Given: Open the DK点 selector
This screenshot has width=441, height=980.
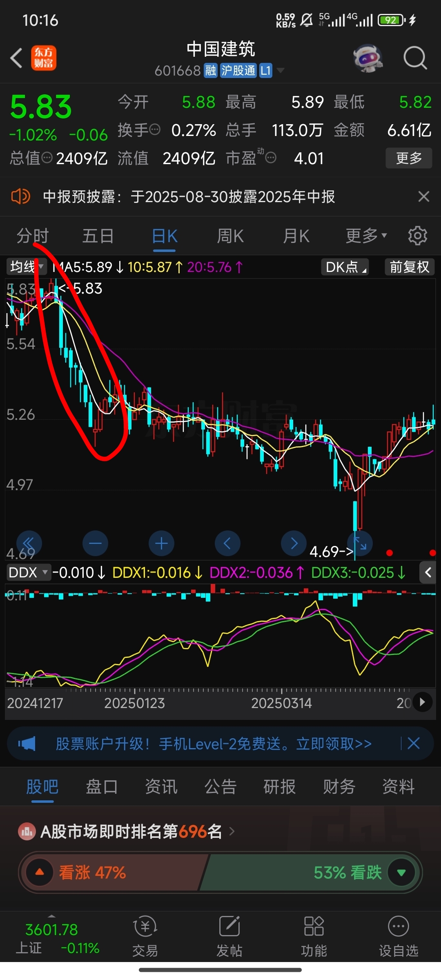Looking at the screenshot, I should 345,267.
